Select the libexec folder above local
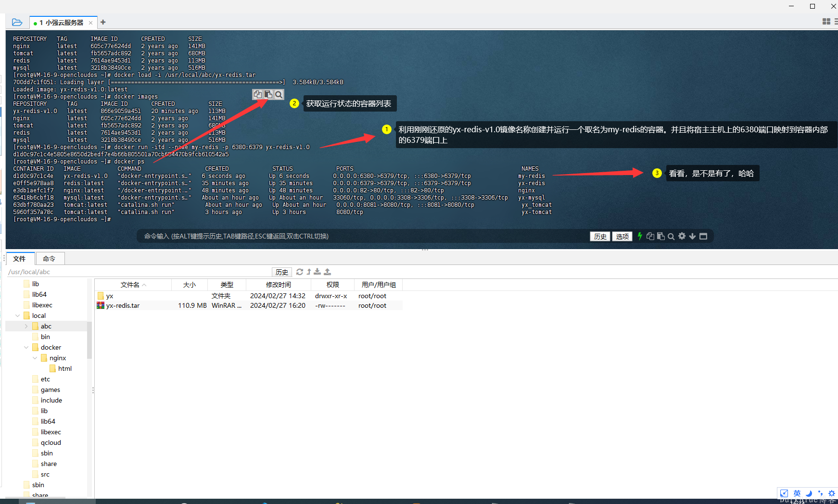The height and width of the screenshot is (504, 838). (42, 305)
